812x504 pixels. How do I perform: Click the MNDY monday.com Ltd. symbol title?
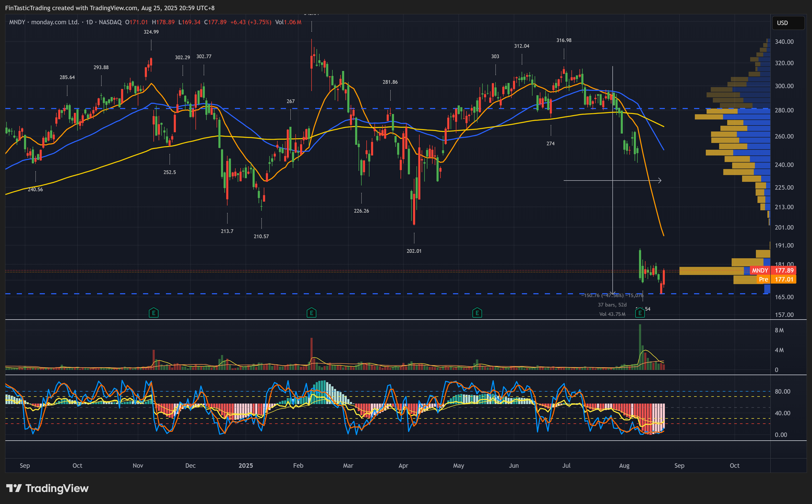[44, 22]
